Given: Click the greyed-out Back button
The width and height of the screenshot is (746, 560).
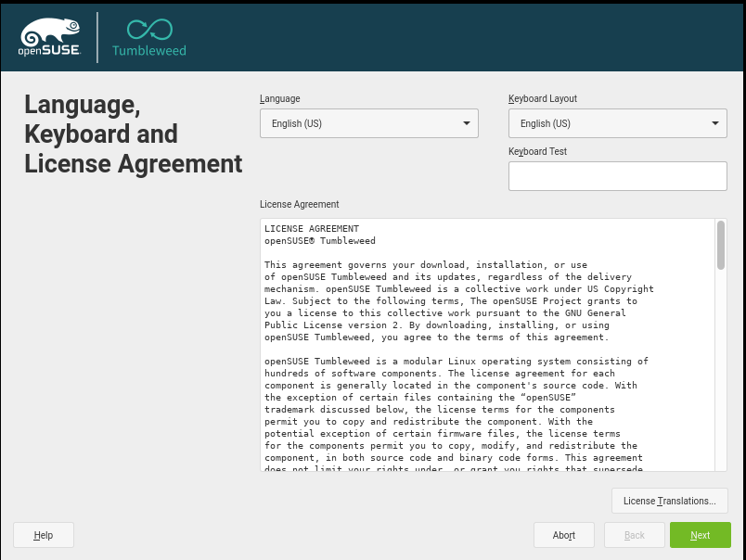Looking at the screenshot, I should pyautogui.click(x=634, y=535).
